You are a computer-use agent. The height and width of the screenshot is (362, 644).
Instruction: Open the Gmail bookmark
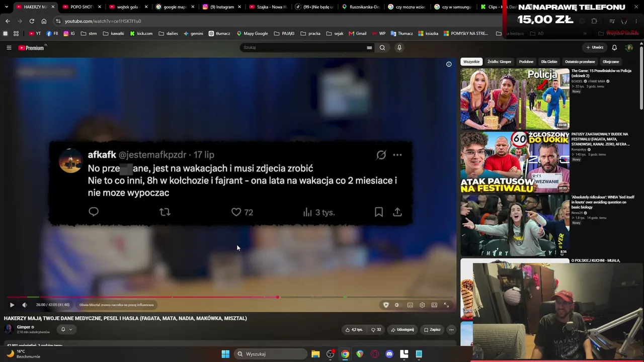[x=357, y=34]
